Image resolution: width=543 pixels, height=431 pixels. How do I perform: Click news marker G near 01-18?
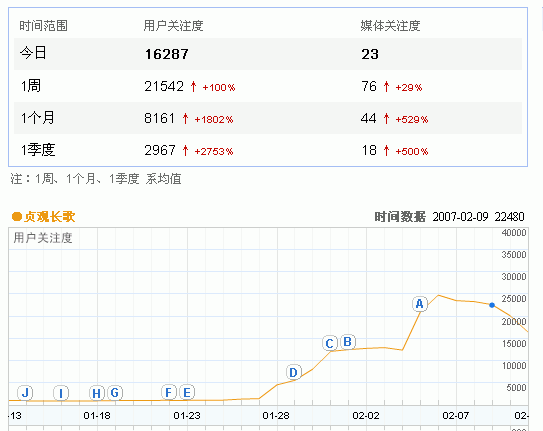pyautogui.click(x=115, y=393)
